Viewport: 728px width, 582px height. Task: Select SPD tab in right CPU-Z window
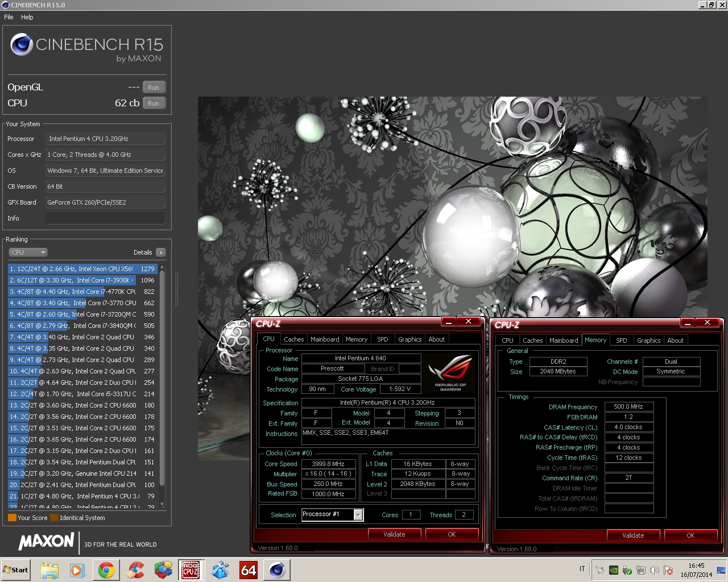point(622,340)
